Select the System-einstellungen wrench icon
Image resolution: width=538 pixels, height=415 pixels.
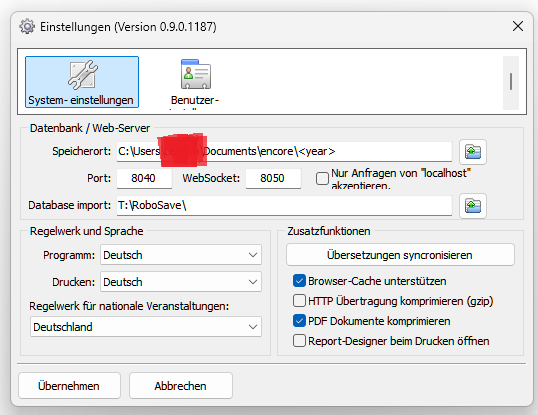(x=82, y=74)
